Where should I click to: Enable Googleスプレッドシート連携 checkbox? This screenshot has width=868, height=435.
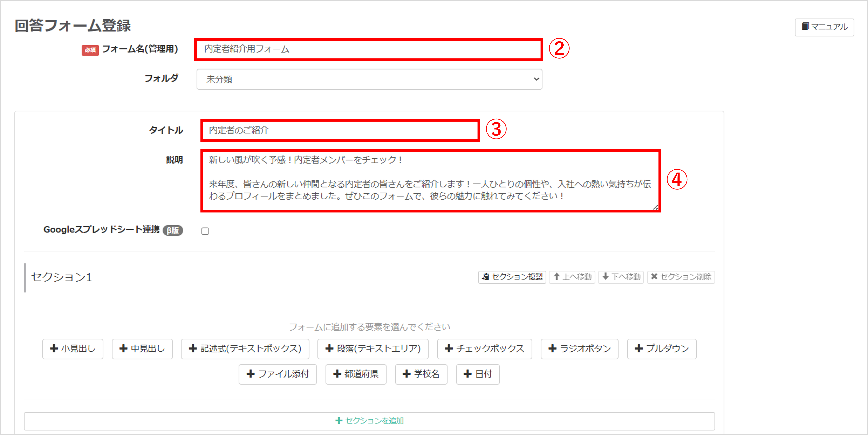(205, 231)
